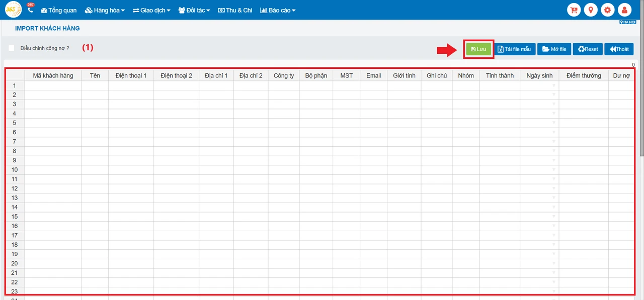Click Mở file button
The height and width of the screenshot is (300, 644).
coord(554,49)
